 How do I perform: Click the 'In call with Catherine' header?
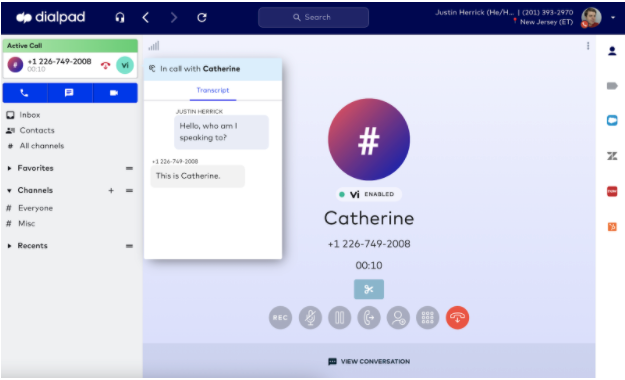(213, 69)
